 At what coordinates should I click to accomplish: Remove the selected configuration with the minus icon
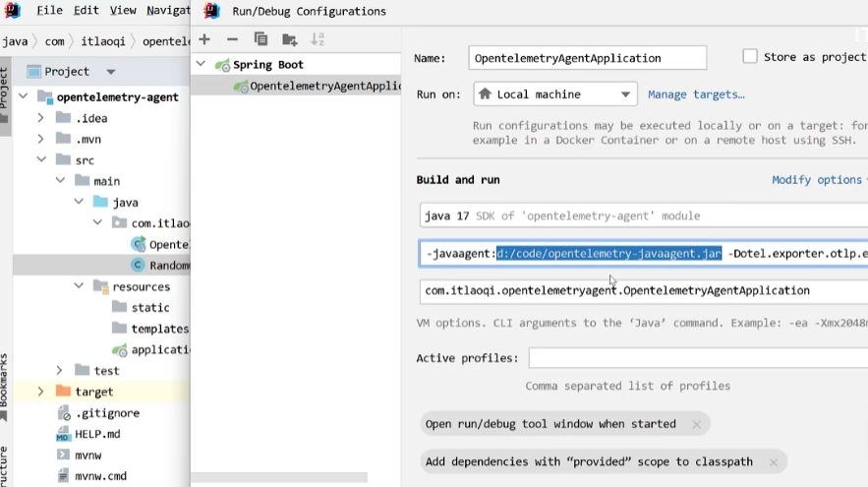click(x=233, y=39)
